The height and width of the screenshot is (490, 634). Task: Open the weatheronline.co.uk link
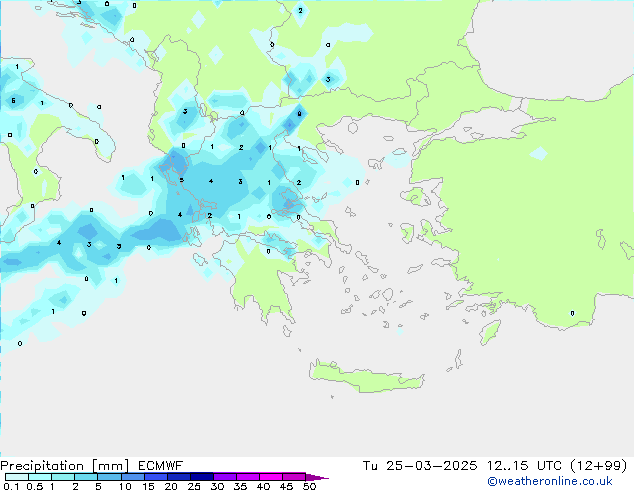click(x=550, y=482)
